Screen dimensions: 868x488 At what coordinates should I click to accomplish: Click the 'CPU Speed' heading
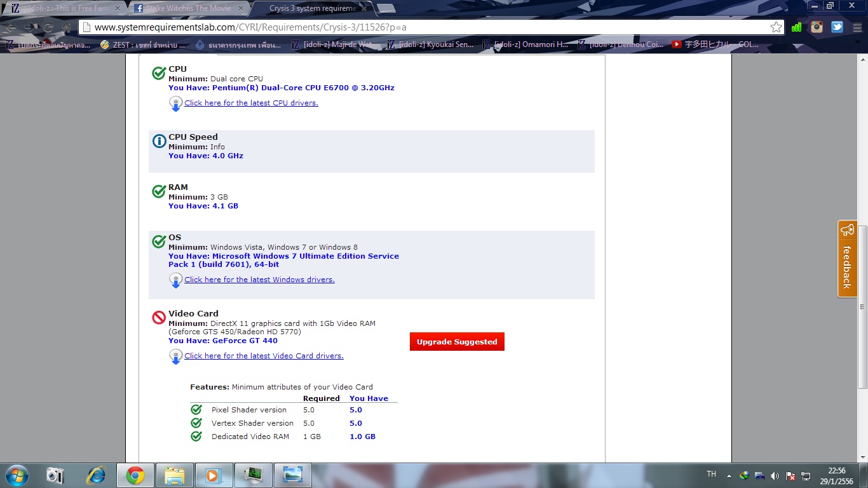click(193, 137)
